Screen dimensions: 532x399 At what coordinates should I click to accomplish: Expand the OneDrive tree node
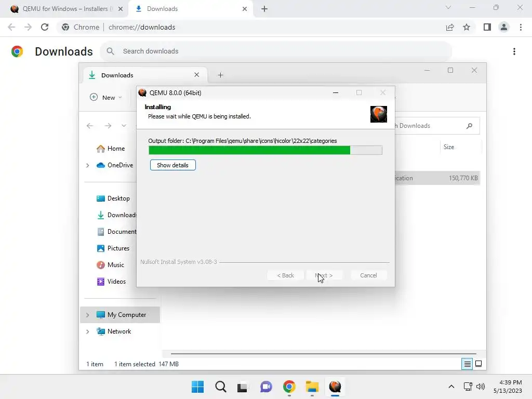(87, 165)
